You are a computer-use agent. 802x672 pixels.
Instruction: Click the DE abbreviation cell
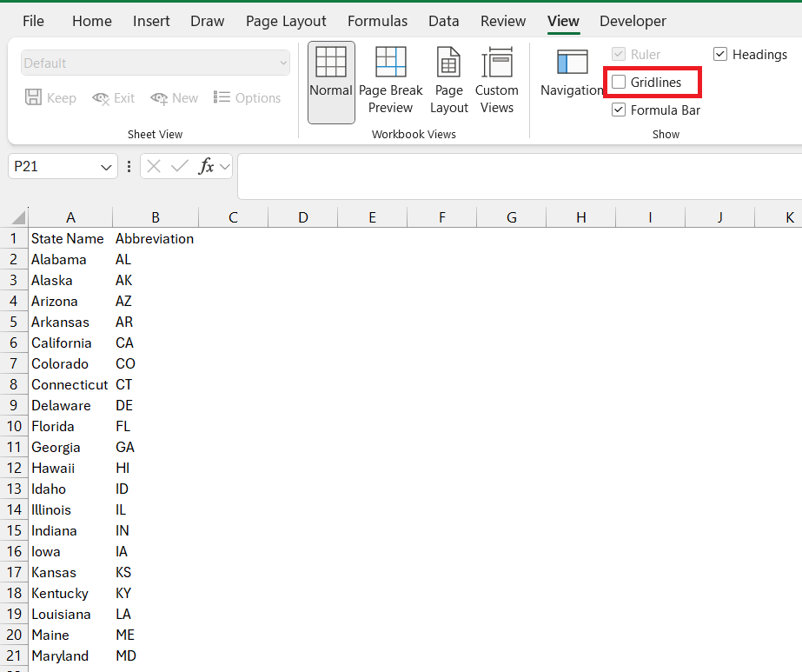156,405
